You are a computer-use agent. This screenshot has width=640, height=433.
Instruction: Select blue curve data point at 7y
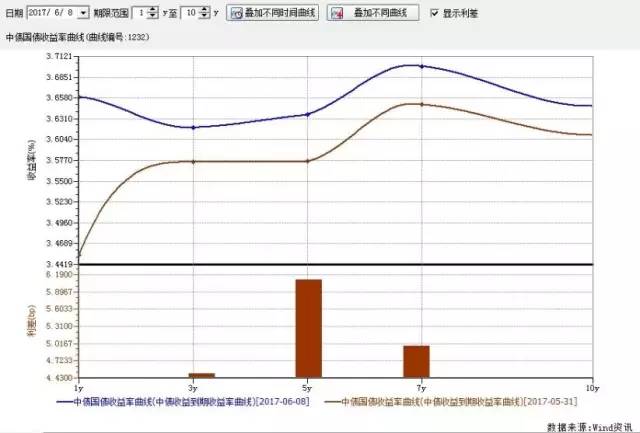[x=422, y=66]
